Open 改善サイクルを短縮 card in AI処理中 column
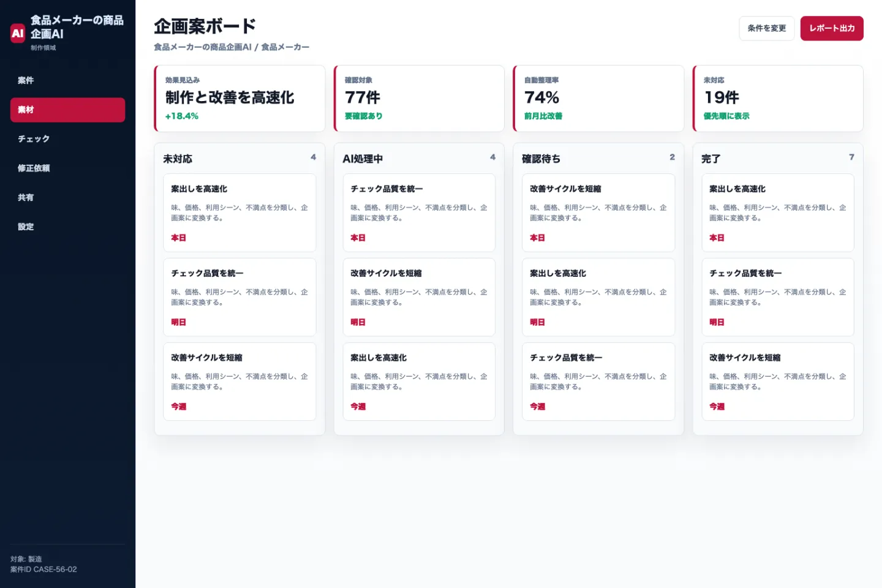 (x=419, y=297)
